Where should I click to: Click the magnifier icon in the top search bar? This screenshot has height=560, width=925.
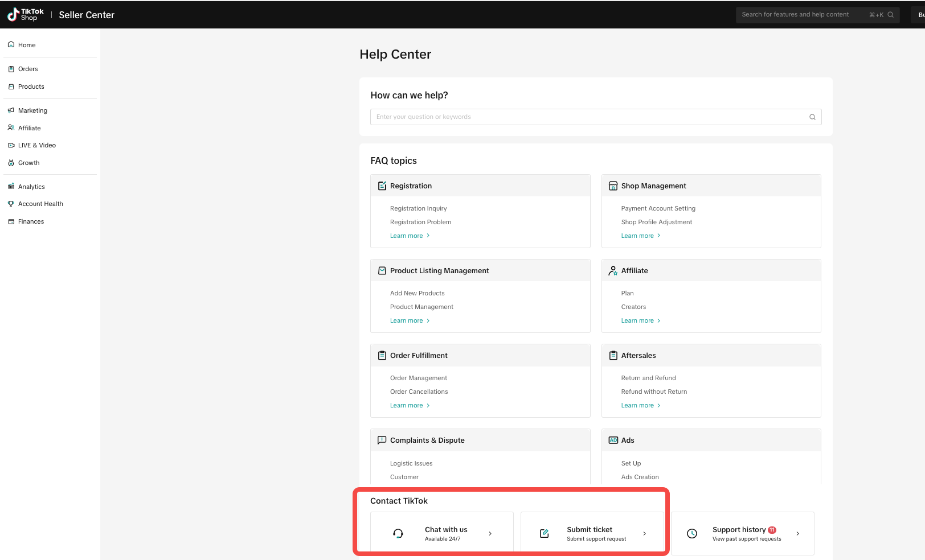pos(890,15)
